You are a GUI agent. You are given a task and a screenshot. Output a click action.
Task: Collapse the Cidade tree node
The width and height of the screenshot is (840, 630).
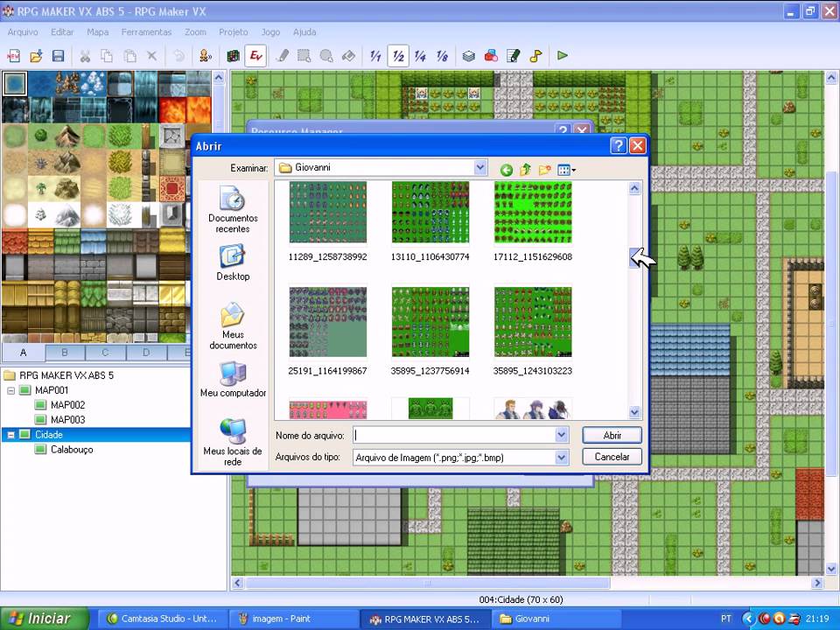pos(10,435)
